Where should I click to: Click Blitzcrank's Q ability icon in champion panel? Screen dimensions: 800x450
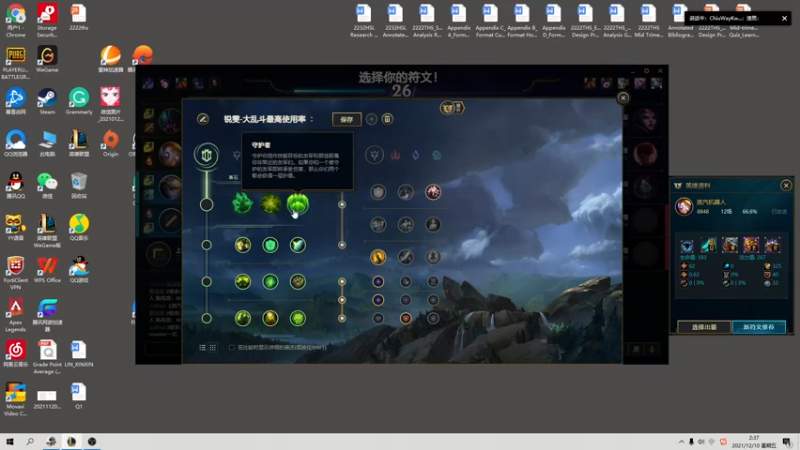[x=709, y=245]
